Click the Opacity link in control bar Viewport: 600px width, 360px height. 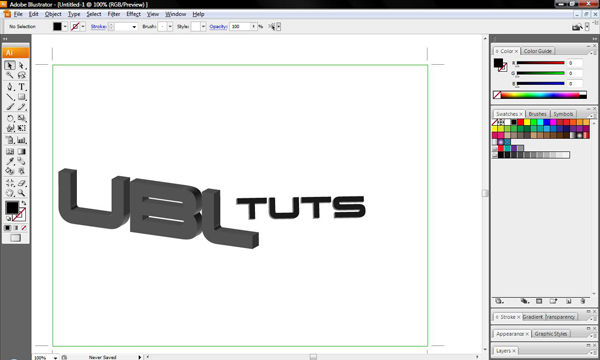(x=218, y=26)
